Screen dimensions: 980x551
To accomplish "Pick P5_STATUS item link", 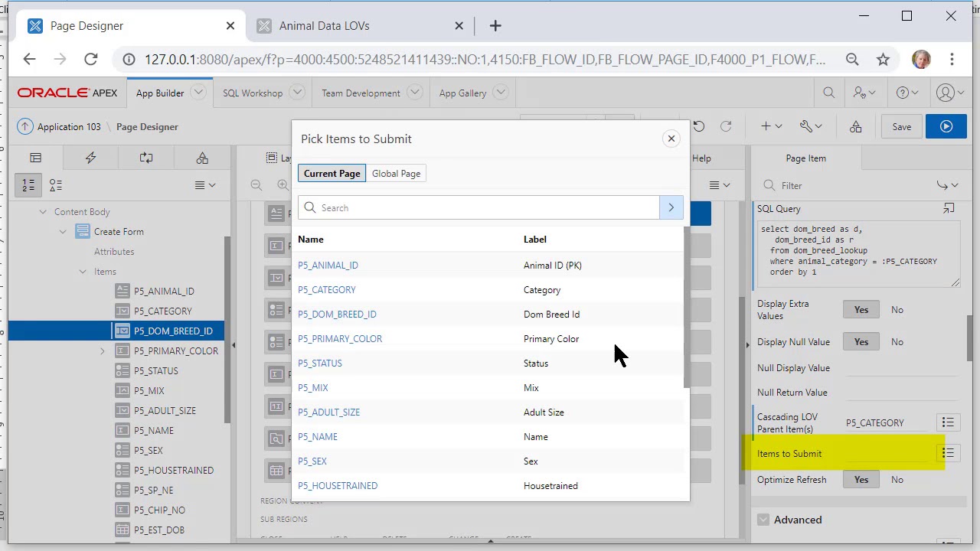I will (320, 364).
